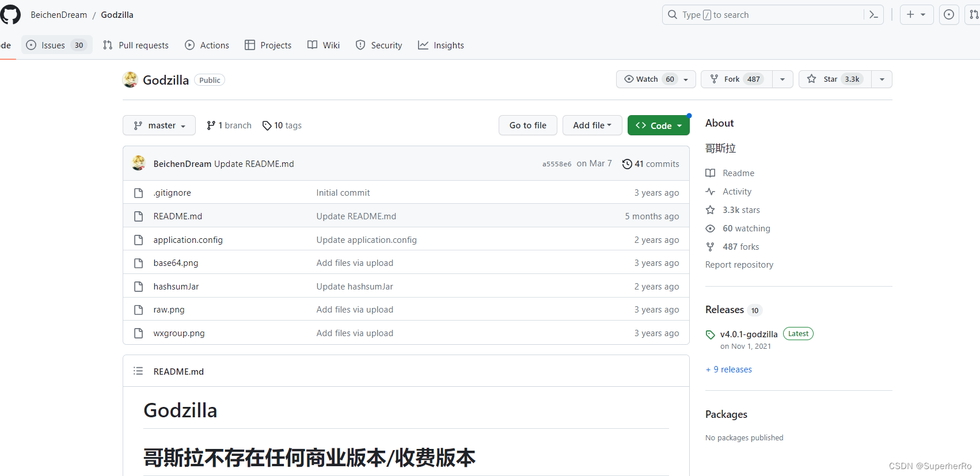
Task: Open the Add files via upload commit for base64.png
Action: 355,263
